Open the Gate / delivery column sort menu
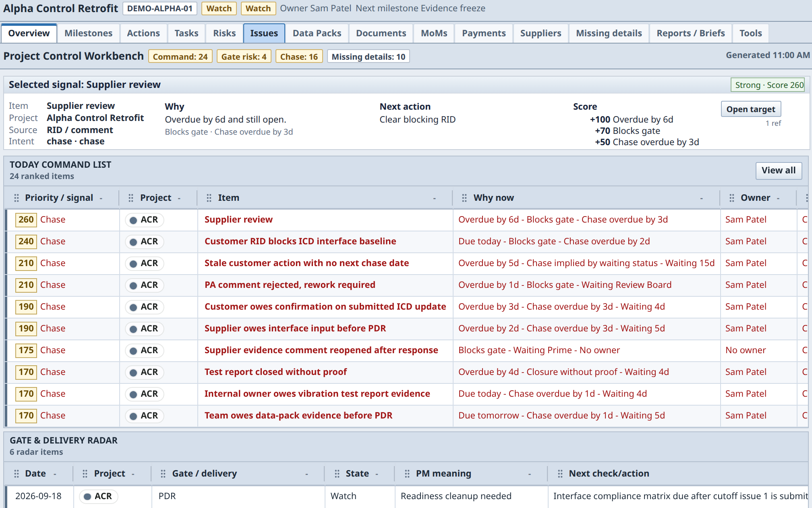 pos(307,474)
